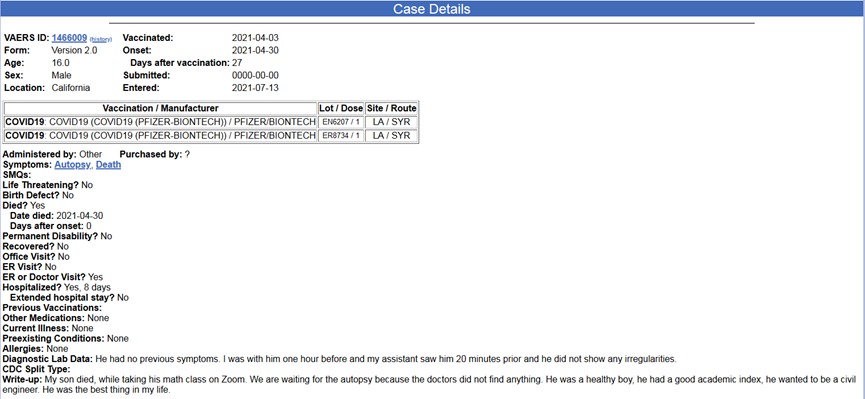Click the Site / Route column header

coord(391,108)
